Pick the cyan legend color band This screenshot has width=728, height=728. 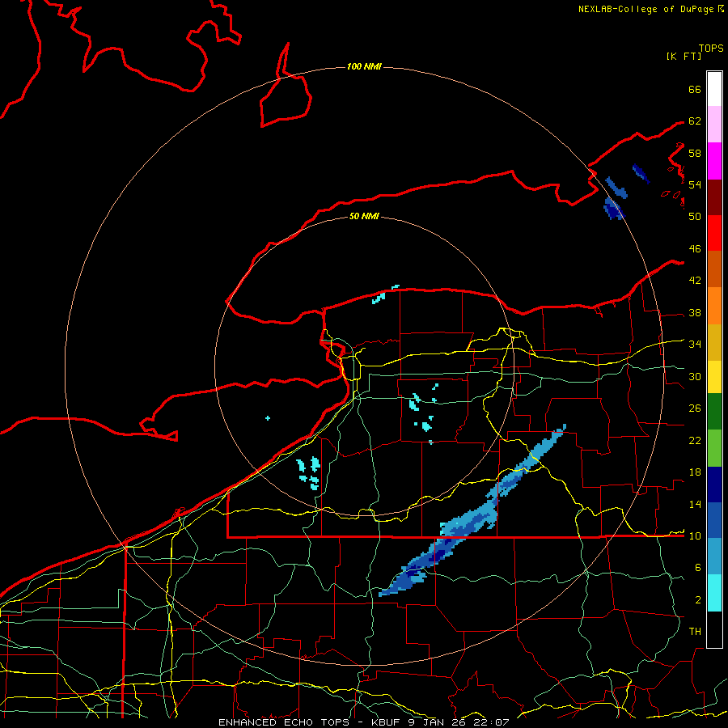click(x=714, y=593)
